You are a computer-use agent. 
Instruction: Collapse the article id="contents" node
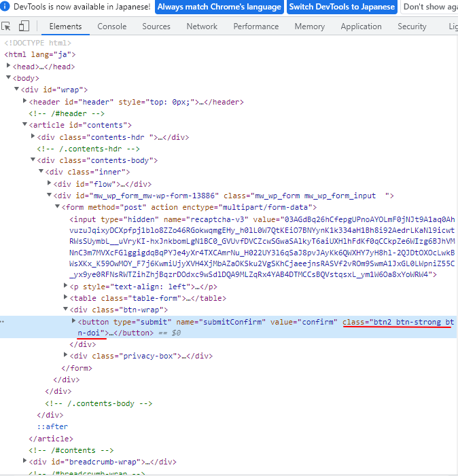[x=24, y=125]
